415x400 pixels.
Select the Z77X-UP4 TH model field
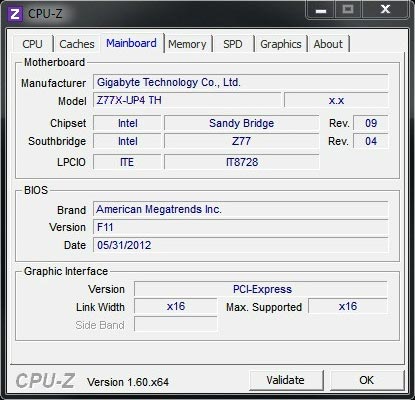(x=187, y=100)
